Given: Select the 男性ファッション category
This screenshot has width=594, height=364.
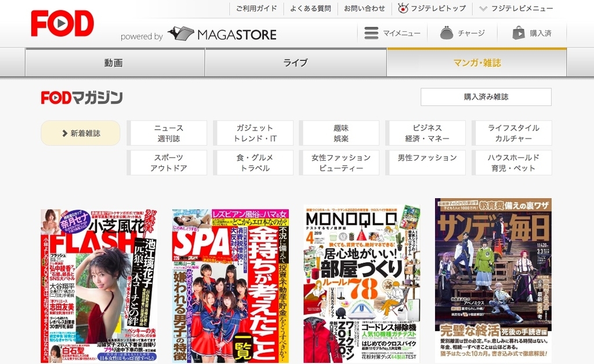Looking at the screenshot, I should click(426, 163).
